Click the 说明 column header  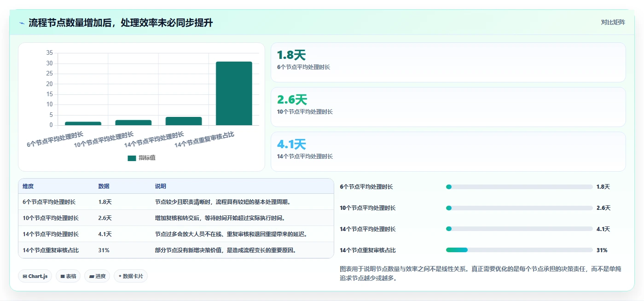click(x=161, y=186)
